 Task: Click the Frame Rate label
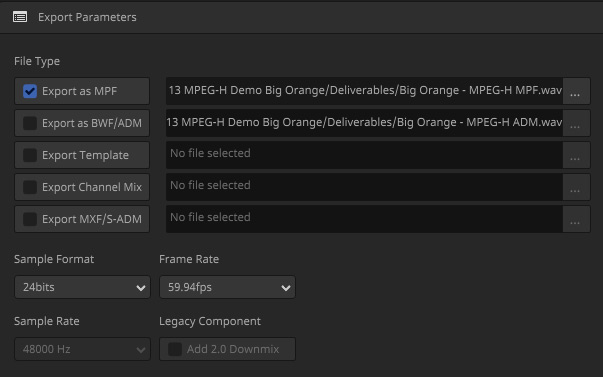pyautogui.click(x=189, y=259)
